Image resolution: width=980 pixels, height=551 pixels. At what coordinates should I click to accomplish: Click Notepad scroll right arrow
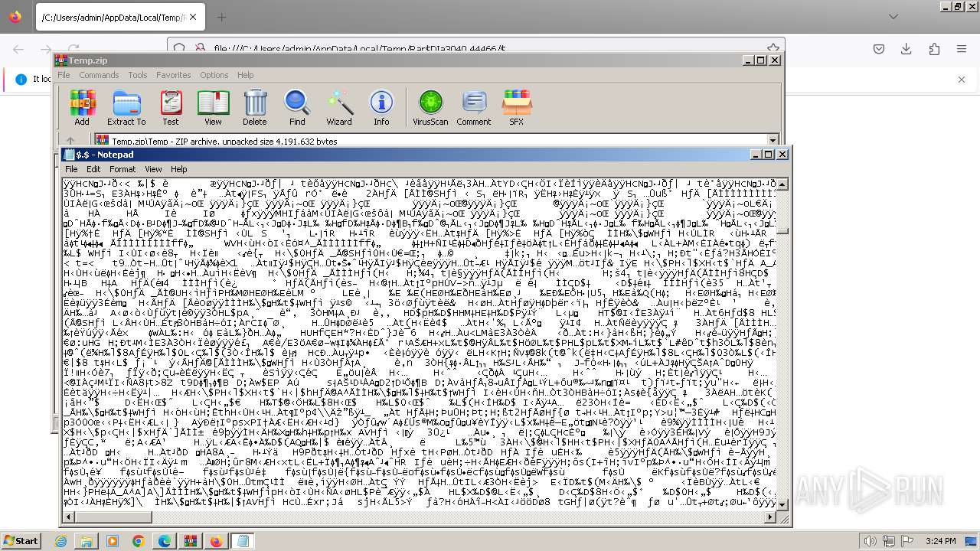(x=770, y=518)
